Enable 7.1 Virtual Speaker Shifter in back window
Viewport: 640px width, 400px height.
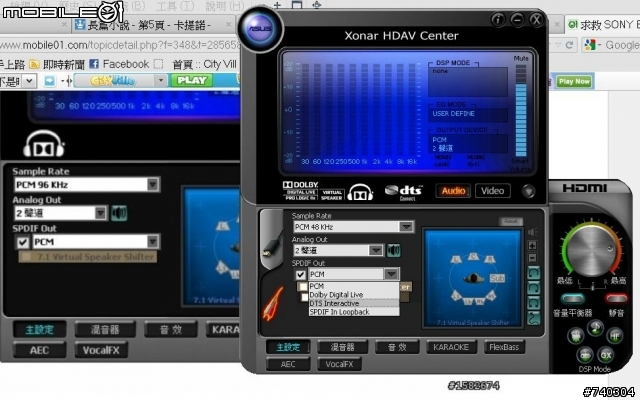26,257
